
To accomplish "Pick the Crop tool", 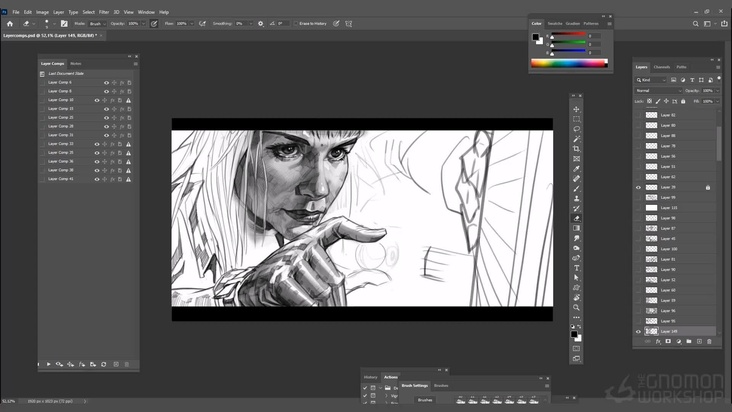I will pyautogui.click(x=577, y=148).
